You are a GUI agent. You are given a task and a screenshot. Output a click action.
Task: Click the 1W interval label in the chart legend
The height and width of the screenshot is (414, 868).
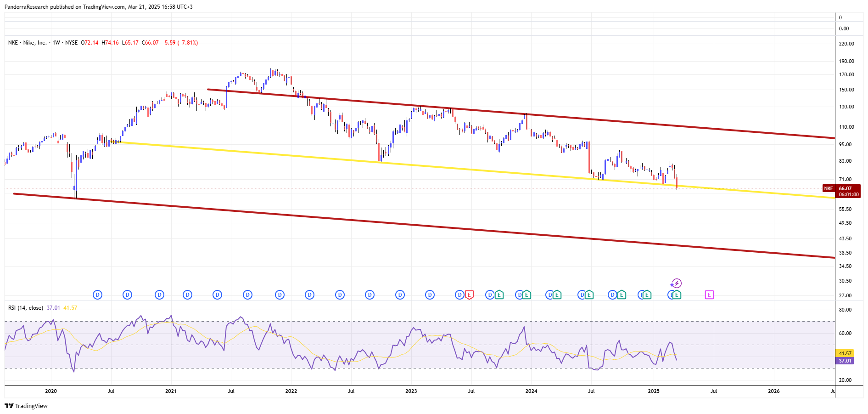coord(56,43)
